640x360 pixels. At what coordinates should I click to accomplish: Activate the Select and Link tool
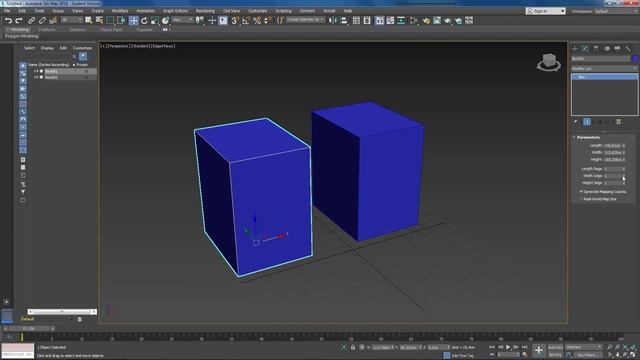31,20
